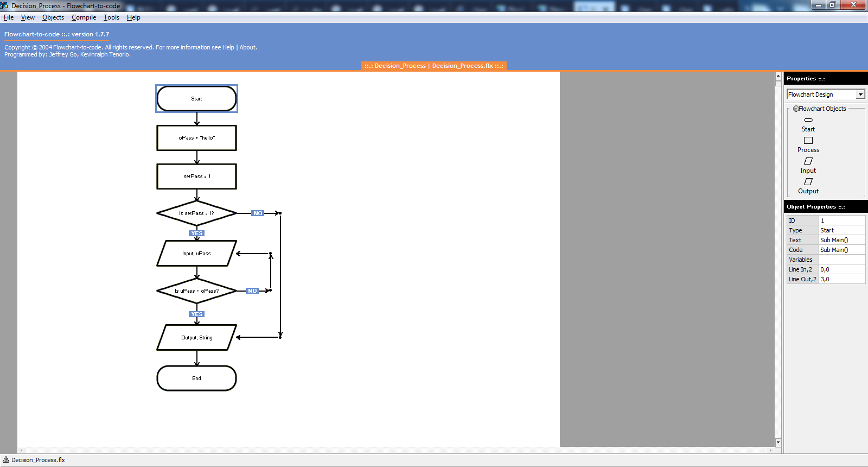
Task: Click the application icon in title bar
Action: [4, 5]
